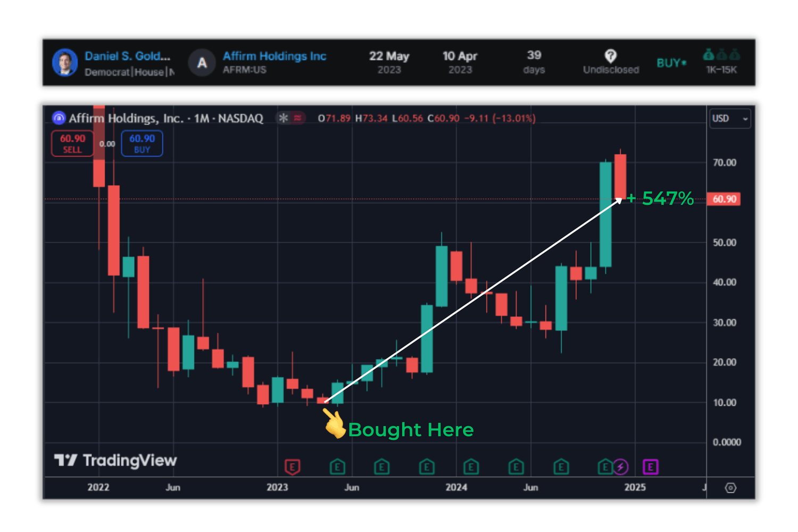The image size is (798, 532).
Task: Click the open price value O71.89
Action: click(x=334, y=118)
